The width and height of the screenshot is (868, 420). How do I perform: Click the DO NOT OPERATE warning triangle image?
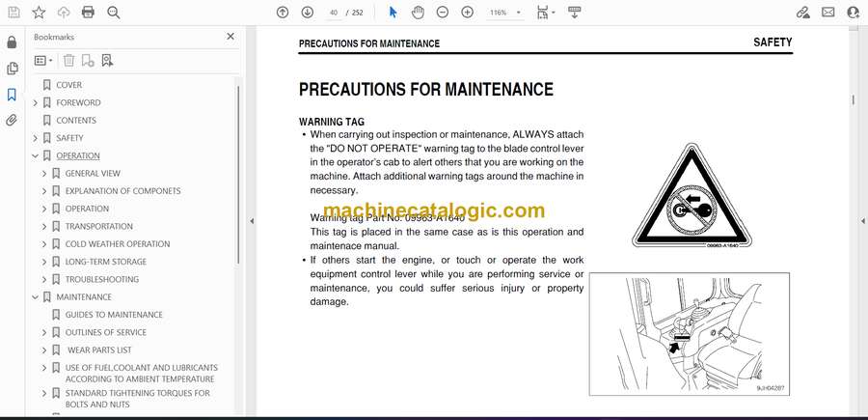(x=692, y=196)
